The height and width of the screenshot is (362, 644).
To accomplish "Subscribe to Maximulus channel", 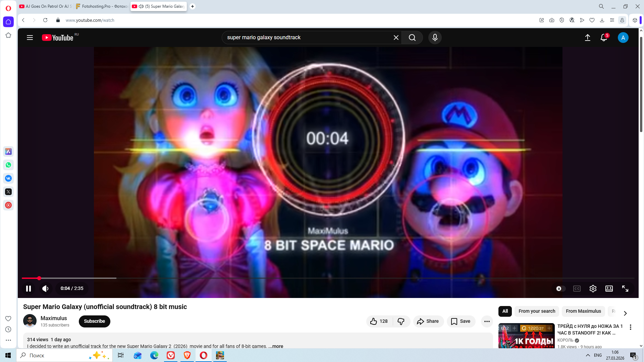I will 94,321.
